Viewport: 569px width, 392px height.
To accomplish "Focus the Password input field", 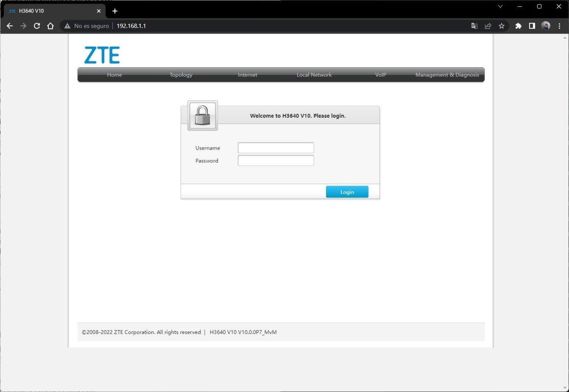I will [276, 160].
